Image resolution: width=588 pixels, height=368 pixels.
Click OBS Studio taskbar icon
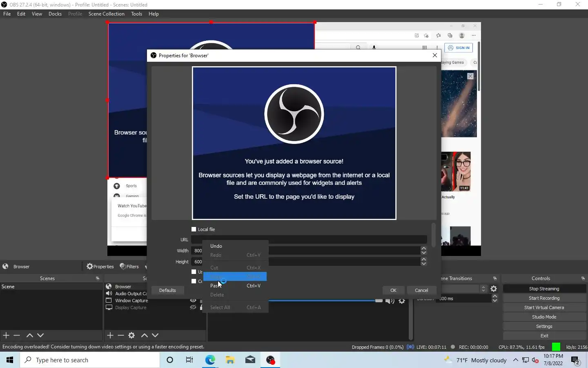click(270, 360)
